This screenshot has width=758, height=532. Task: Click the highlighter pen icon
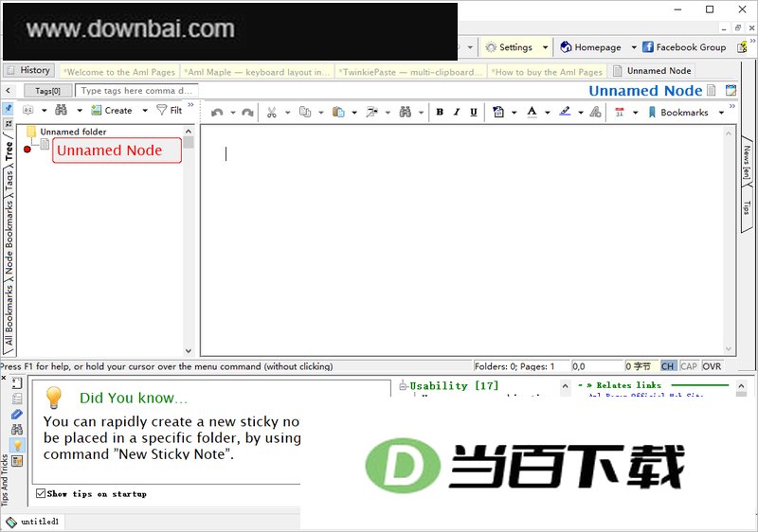click(565, 112)
